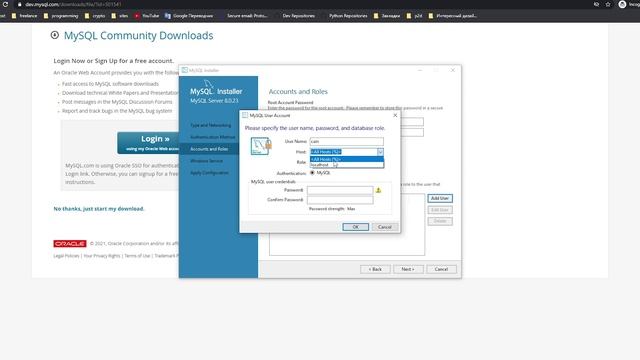This screenshot has height=360, width=640.
Task: Focus the User Name input field
Action: tap(347, 141)
